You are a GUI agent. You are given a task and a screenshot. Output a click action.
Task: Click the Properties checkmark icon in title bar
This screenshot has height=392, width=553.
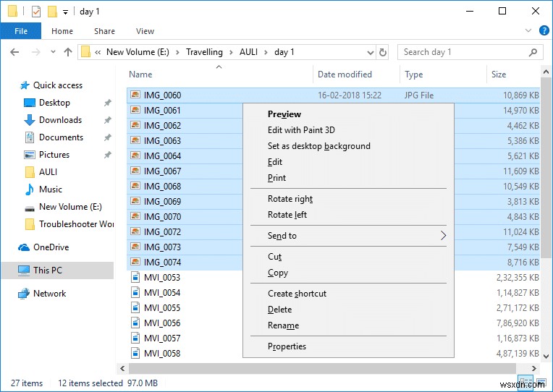(x=35, y=12)
